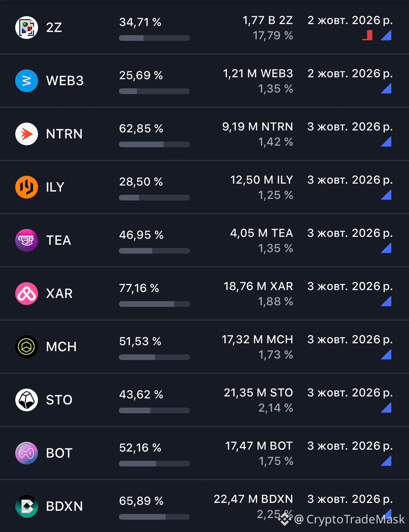This screenshot has height=532, width=409.
Task: Click the blue linear unlock triangle for WEB3
Action: (x=387, y=89)
